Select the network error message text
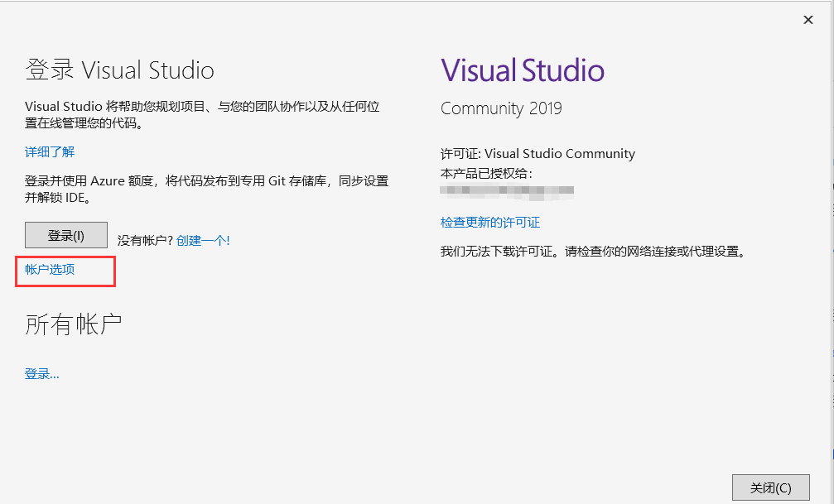The image size is (834, 504). pyautogui.click(x=591, y=252)
